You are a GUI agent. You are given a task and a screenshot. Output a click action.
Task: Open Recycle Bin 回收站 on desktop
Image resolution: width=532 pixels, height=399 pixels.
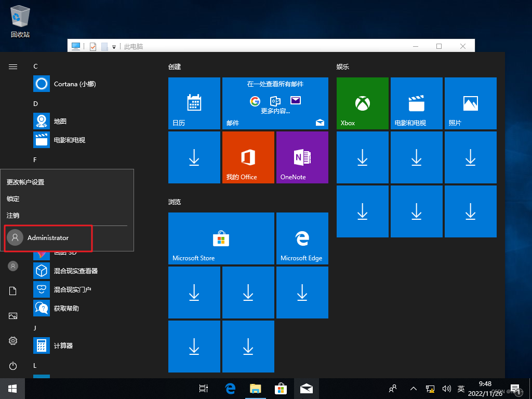pyautogui.click(x=20, y=21)
